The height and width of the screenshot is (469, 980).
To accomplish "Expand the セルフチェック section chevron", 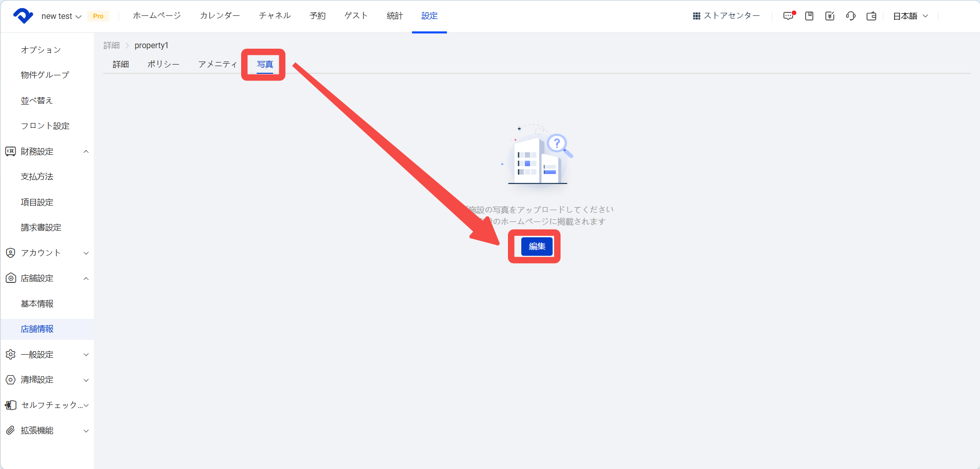I will (x=86, y=405).
